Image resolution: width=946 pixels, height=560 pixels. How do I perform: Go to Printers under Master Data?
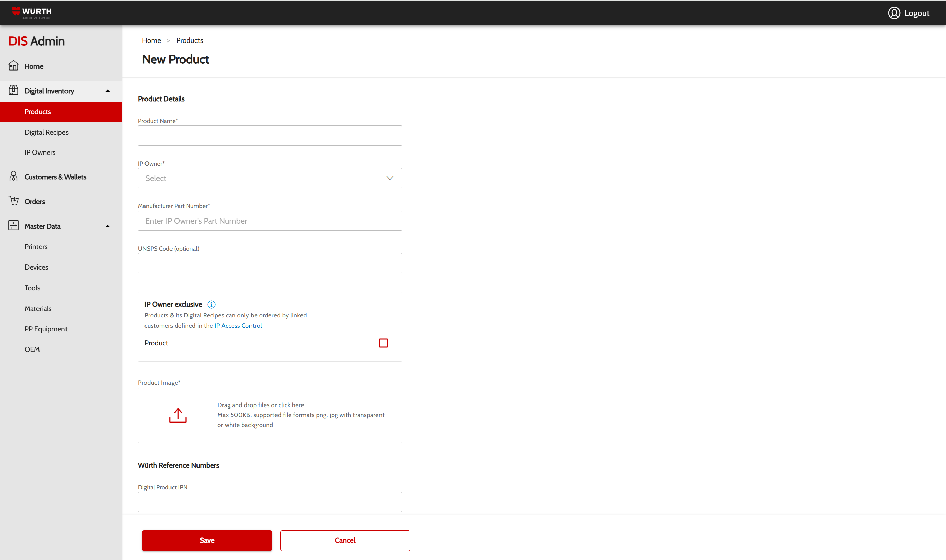tap(36, 246)
